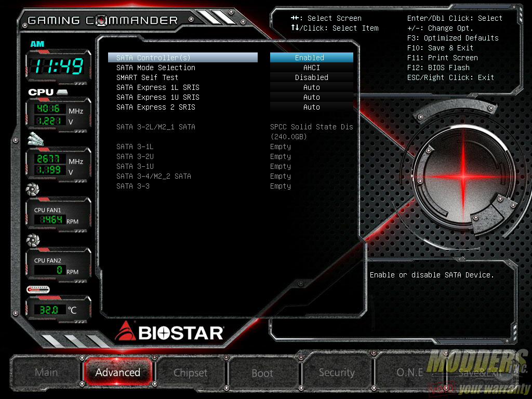The height and width of the screenshot is (399, 532).
Task: Click the thermometer temperature icon
Action: click(x=37, y=289)
